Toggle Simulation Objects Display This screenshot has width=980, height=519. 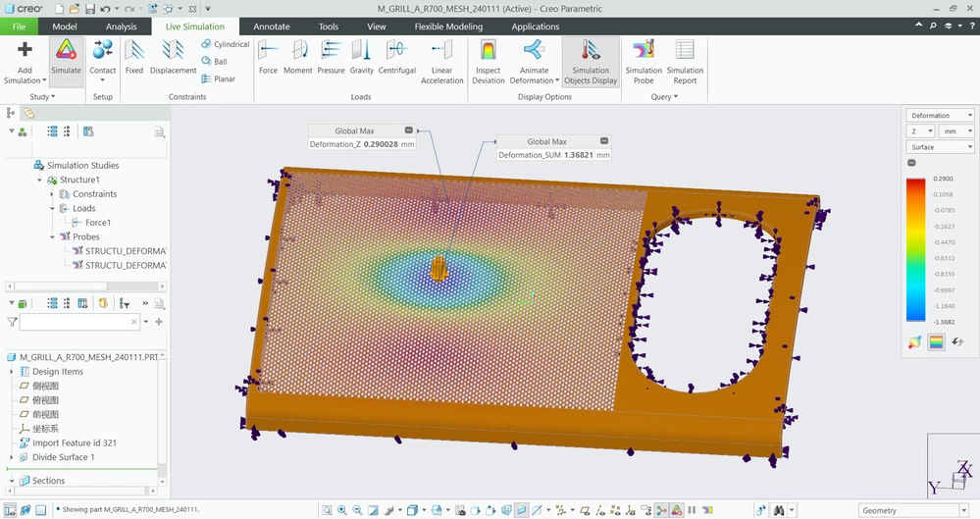click(591, 62)
